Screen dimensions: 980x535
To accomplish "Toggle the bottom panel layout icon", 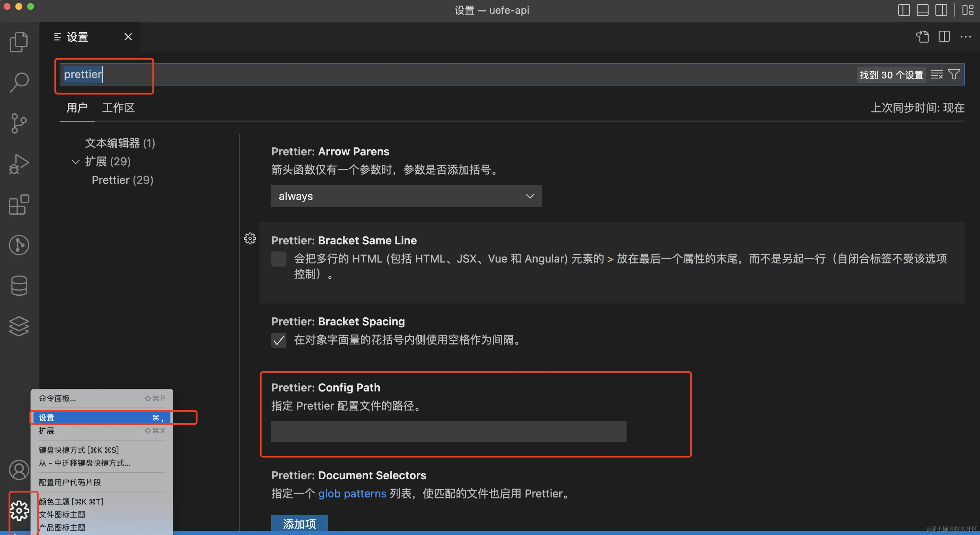I will [923, 10].
